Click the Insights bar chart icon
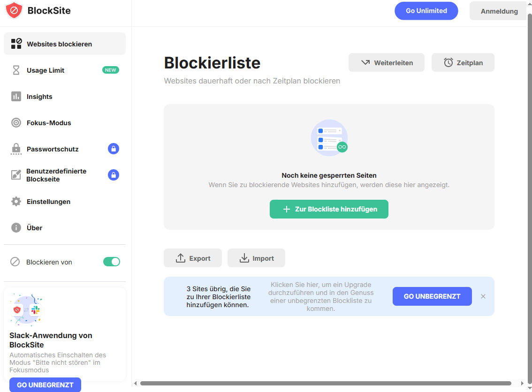Screen dimensions: 532x392 pos(16,97)
